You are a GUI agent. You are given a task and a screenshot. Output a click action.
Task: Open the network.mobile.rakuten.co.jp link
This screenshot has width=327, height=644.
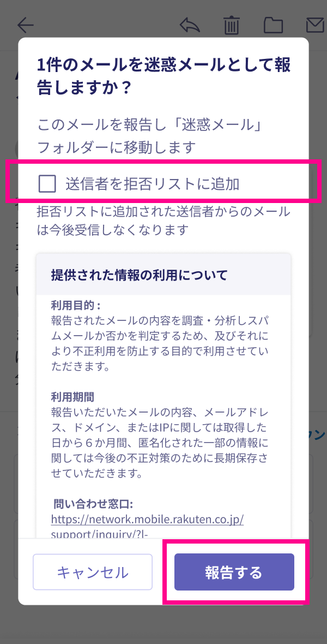(147, 519)
